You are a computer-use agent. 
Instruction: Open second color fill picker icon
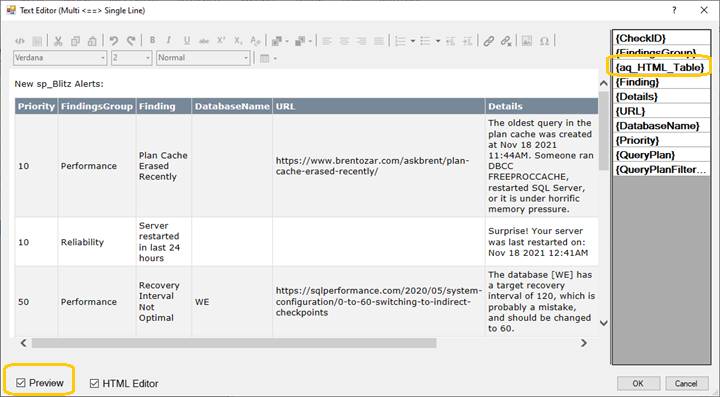click(x=300, y=41)
